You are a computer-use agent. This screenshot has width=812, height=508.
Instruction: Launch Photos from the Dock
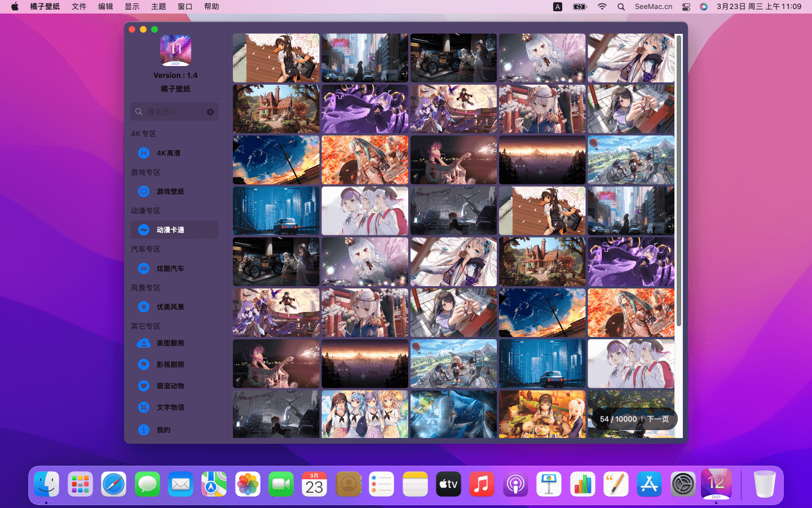click(x=248, y=484)
